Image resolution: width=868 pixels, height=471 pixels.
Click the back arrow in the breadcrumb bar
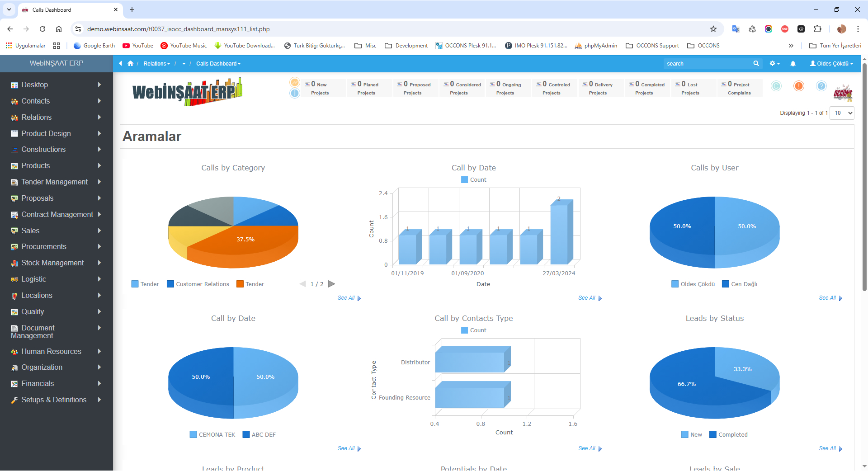pyautogui.click(x=121, y=64)
